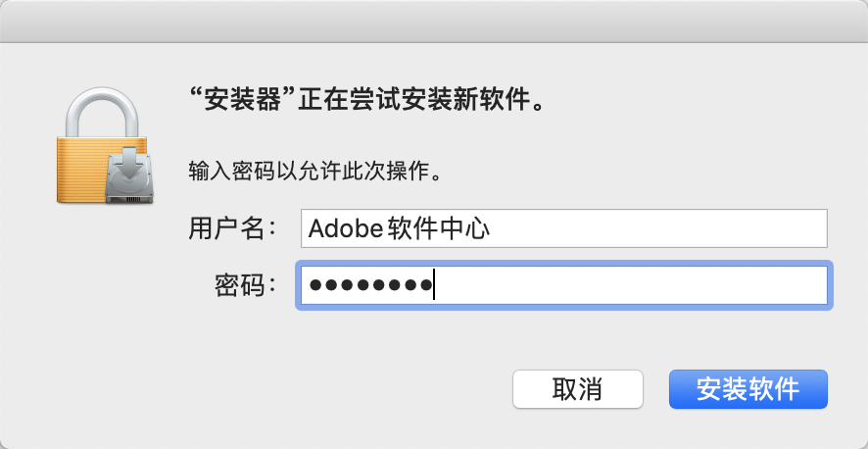Screen dimensions: 868x449
Task: Click the 用户名 label
Action: coord(226,229)
